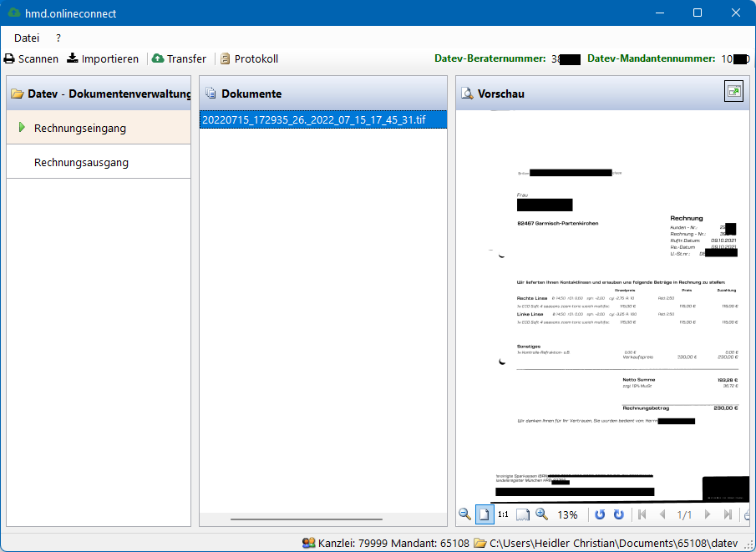Click the 13% zoom level control
756x552 pixels.
[x=566, y=514]
